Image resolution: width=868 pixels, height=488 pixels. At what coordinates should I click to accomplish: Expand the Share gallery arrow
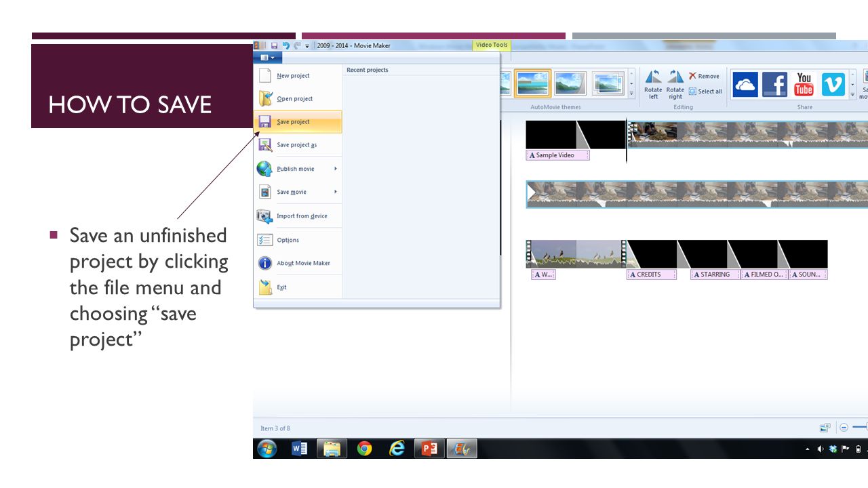coord(853,94)
